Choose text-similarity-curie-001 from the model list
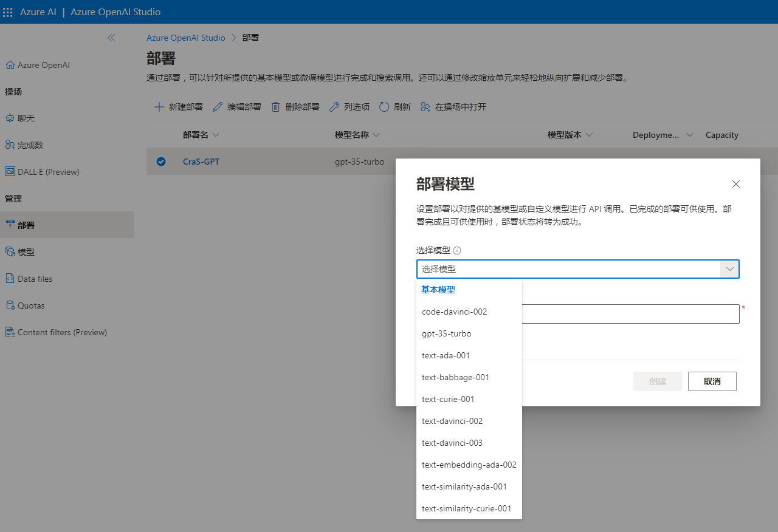Image resolution: width=778 pixels, height=532 pixels. pos(469,508)
